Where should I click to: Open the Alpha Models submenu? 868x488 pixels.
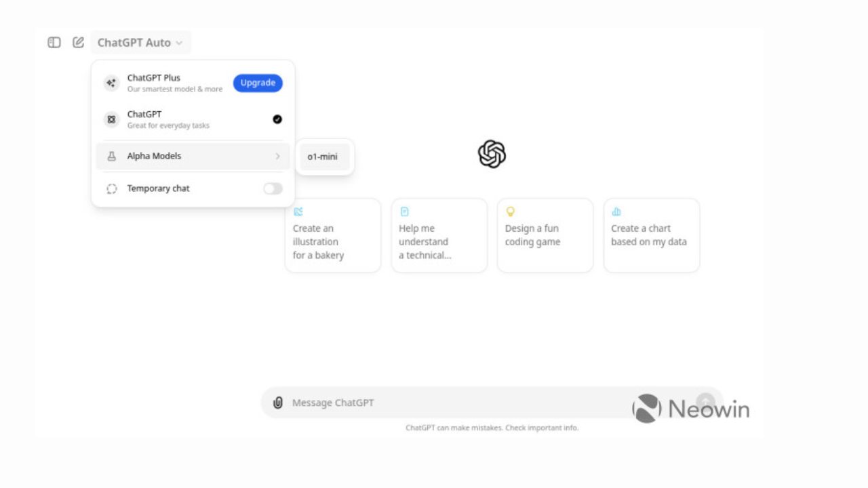pos(193,156)
